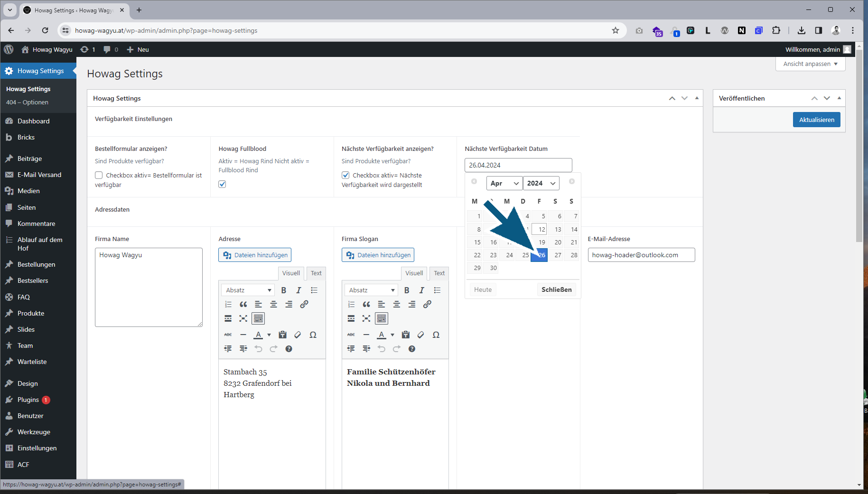Open the editor help icon in Adresse toolbar
The height and width of the screenshot is (494, 868).
click(289, 349)
